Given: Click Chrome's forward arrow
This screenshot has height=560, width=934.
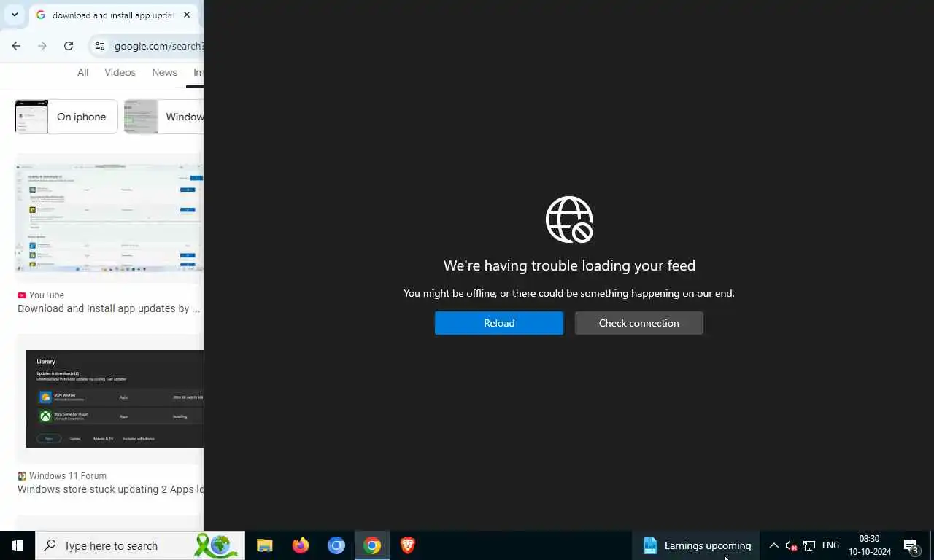Looking at the screenshot, I should (42, 46).
